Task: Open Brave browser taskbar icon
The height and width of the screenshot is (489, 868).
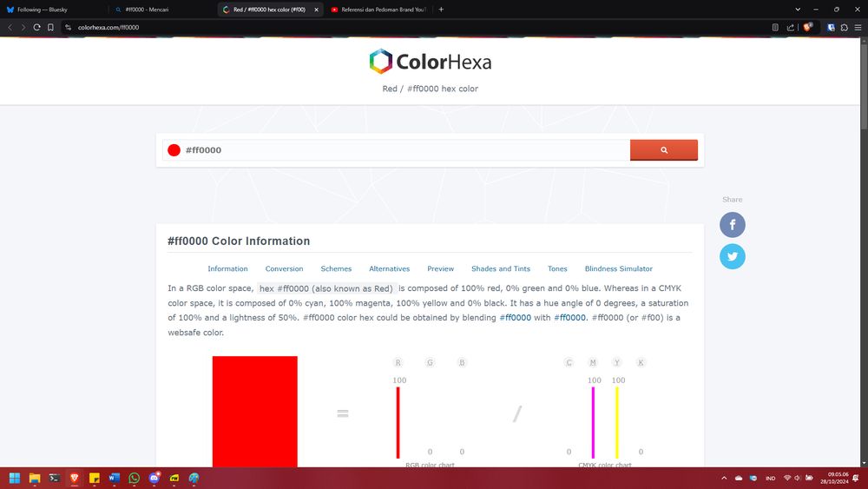Action: pyautogui.click(x=74, y=478)
